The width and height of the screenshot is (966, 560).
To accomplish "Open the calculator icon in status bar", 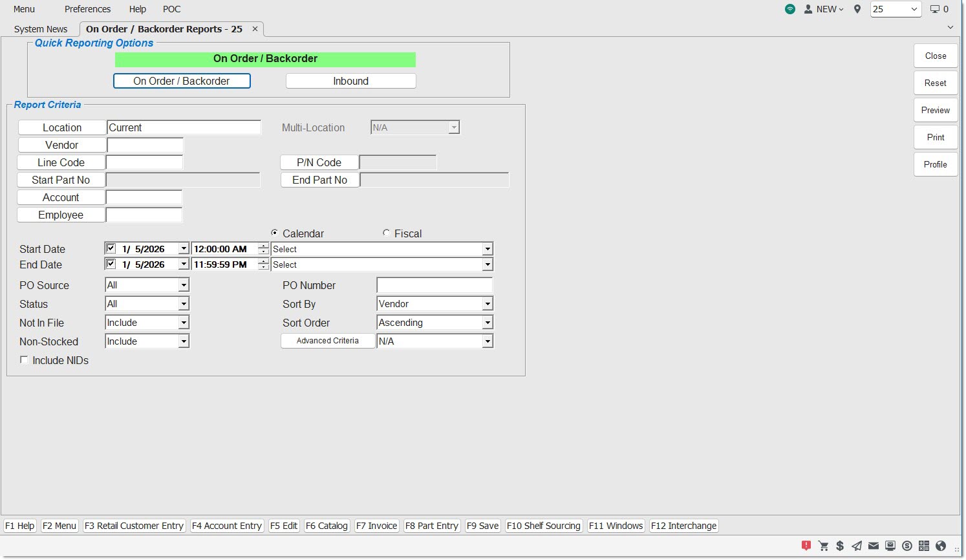I will [924, 546].
